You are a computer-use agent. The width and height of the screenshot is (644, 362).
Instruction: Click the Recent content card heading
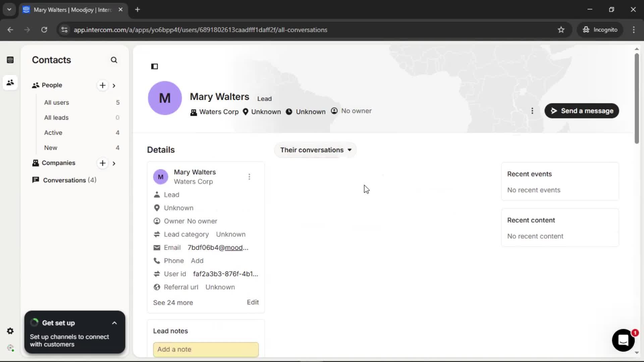click(531, 220)
